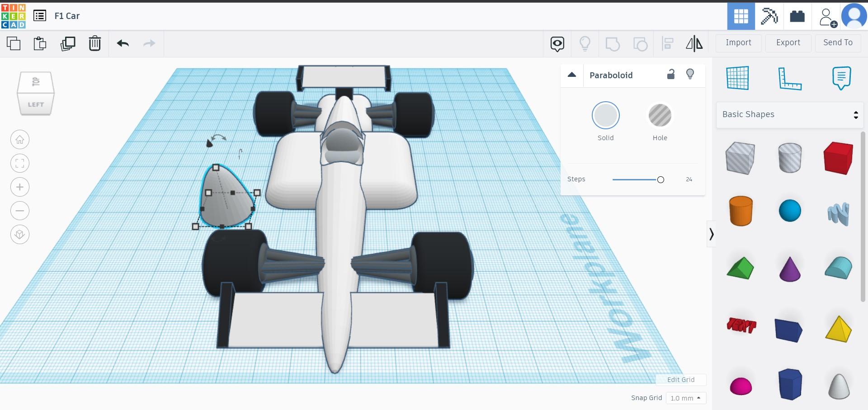Hide the Paraboloid using its lightbulb

click(x=690, y=74)
